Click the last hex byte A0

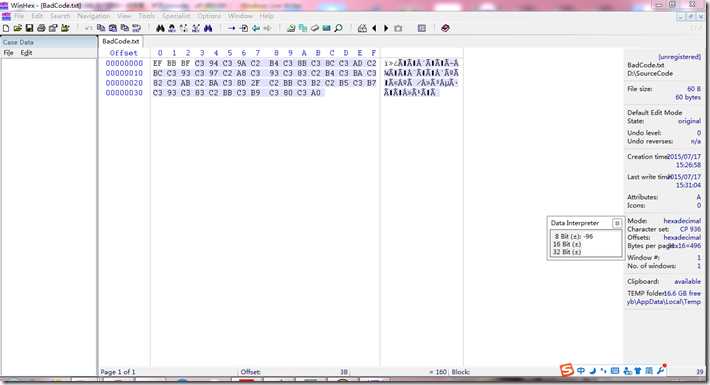tap(316, 93)
